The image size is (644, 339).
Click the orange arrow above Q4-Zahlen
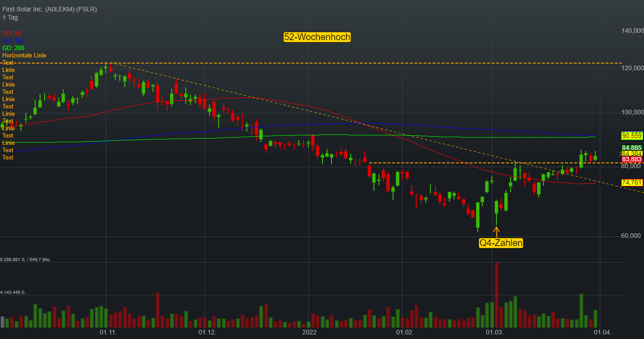tap(496, 231)
